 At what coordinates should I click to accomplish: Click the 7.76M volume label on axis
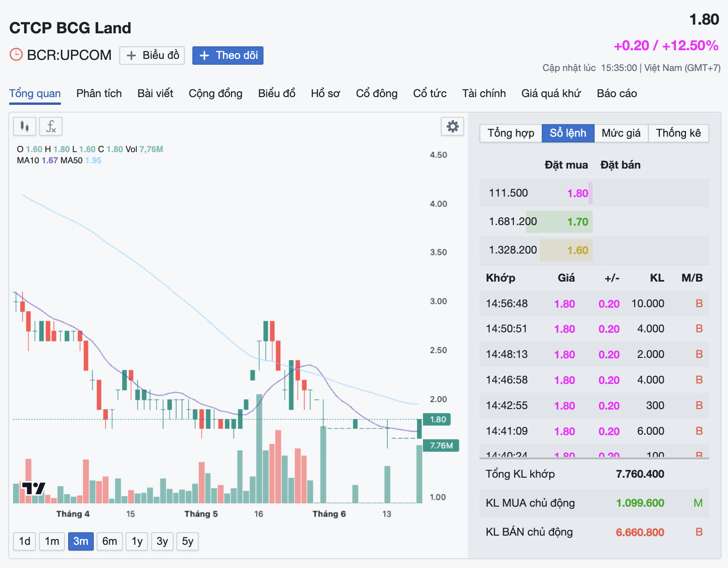click(441, 445)
